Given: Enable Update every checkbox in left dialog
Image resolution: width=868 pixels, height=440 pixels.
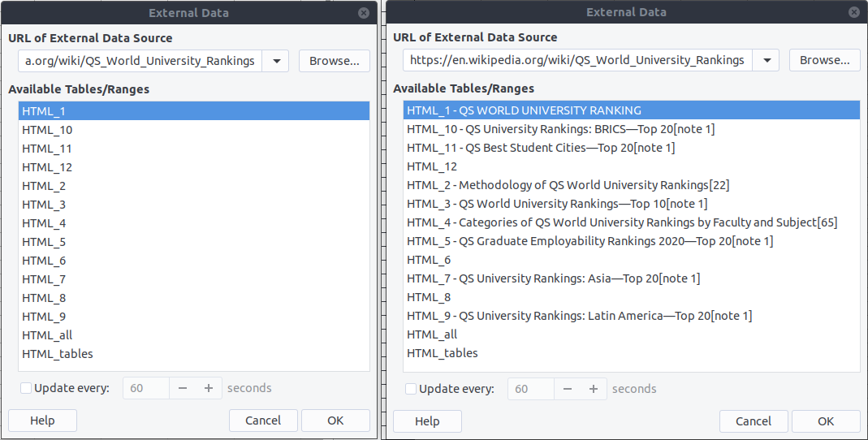Looking at the screenshot, I should [x=26, y=388].
